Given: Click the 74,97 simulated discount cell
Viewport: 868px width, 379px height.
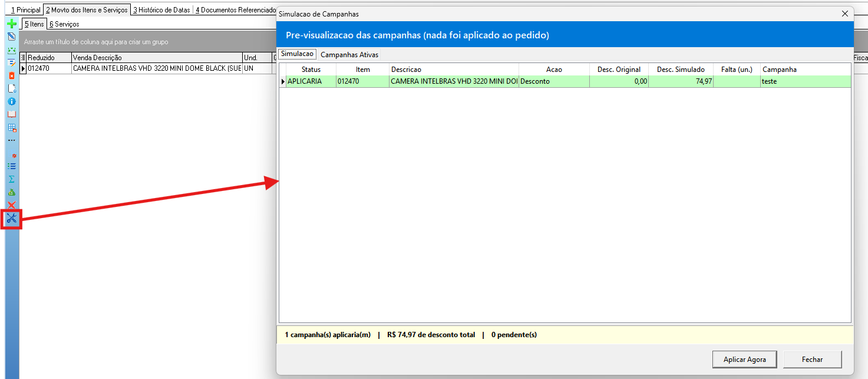Looking at the screenshot, I should [x=681, y=81].
